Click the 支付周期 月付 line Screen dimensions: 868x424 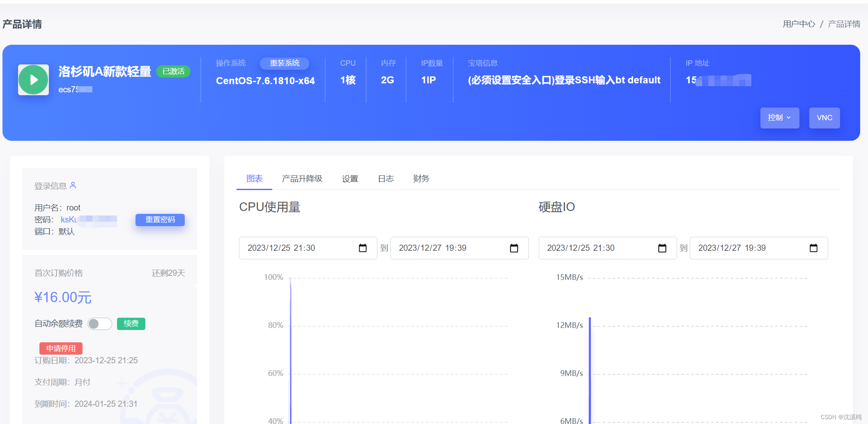[62, 382]
